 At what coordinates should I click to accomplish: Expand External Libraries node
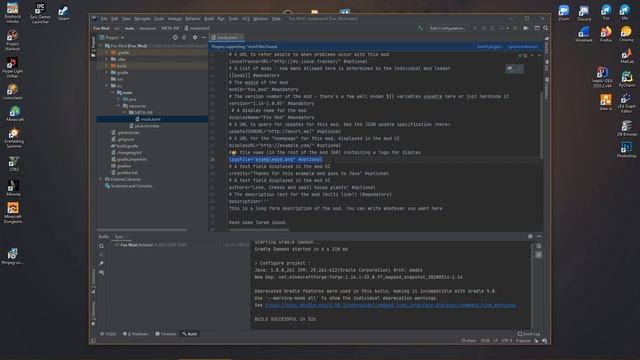(101, 179)
